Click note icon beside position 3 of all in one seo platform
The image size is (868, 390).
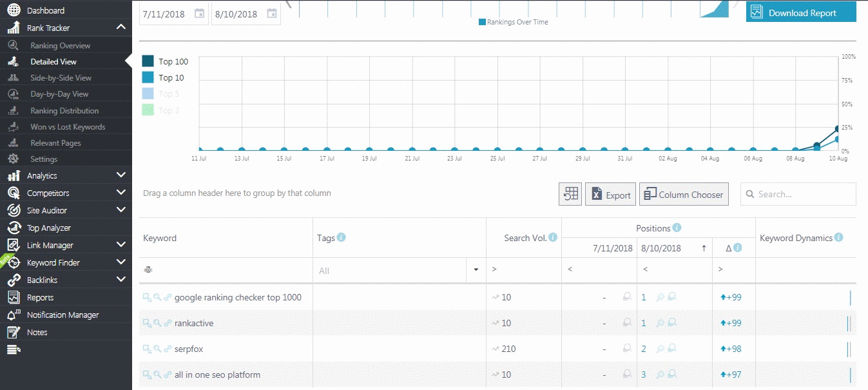(x=672, y=375)
